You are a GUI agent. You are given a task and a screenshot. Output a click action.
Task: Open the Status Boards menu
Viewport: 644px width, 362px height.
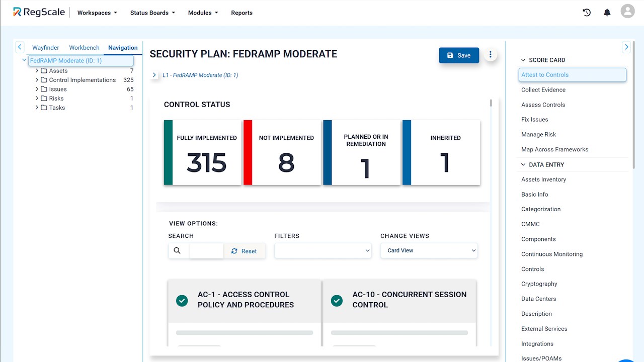coord(152,13)
